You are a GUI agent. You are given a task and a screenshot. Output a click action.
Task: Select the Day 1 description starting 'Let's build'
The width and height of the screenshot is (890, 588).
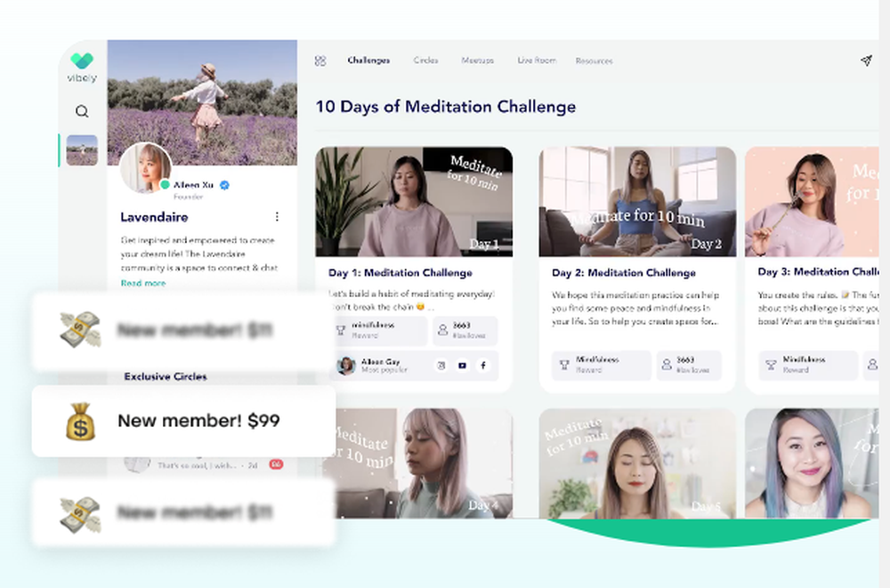[411, 301]
